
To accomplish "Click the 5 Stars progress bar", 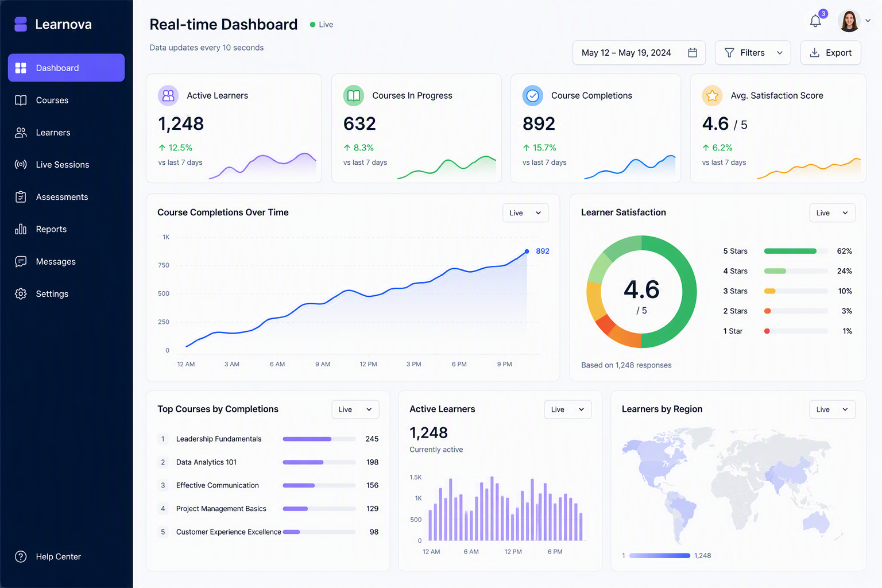I will [796, 251].
